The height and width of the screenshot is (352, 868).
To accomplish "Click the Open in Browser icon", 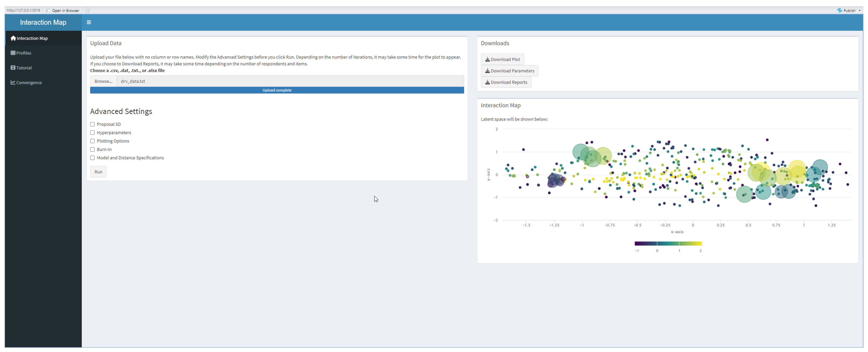I will [48, 10].
